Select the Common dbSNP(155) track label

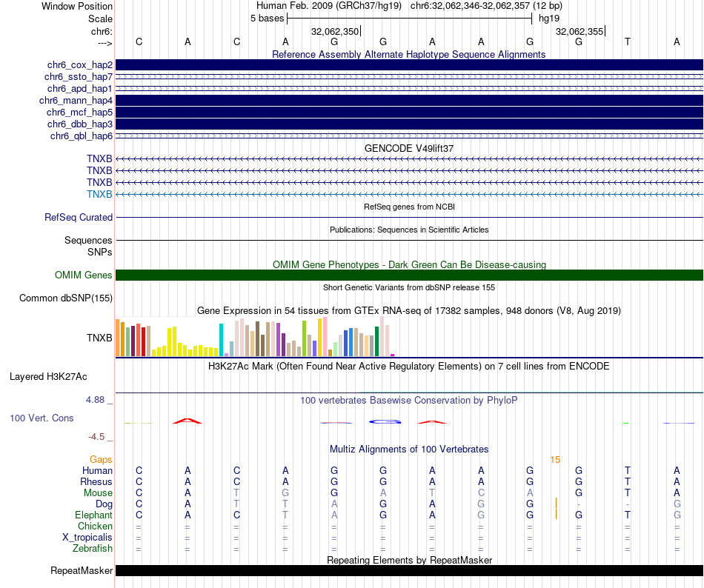[66, 298]
